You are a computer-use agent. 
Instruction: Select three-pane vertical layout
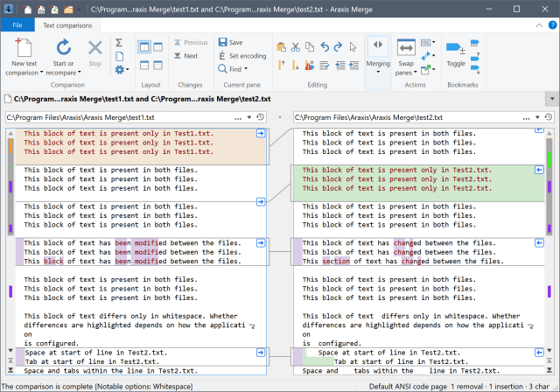pos(157,46)
